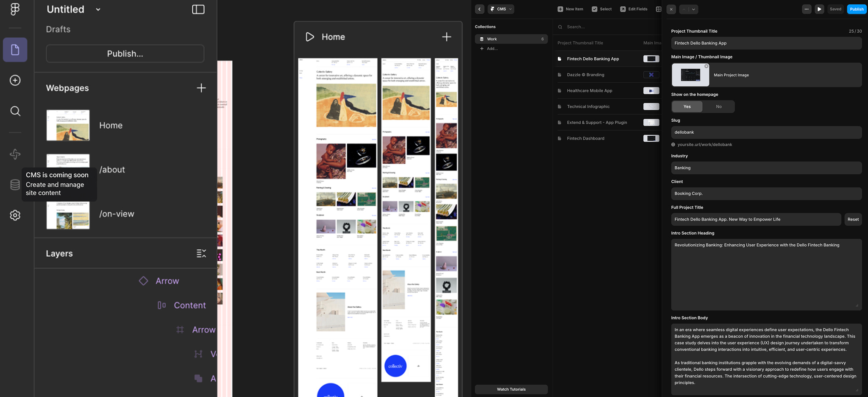Open the insert plus-circle tool

15,80
